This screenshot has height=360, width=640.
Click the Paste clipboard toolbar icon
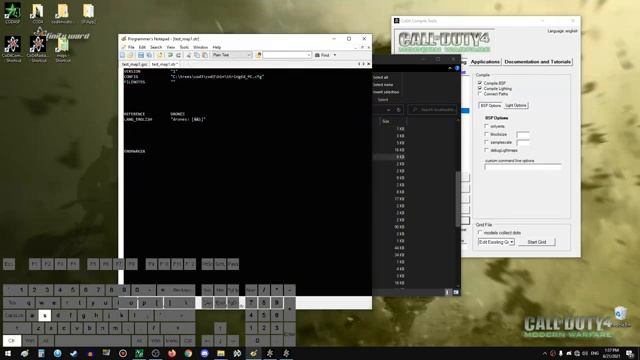click(x=205, y=55)
